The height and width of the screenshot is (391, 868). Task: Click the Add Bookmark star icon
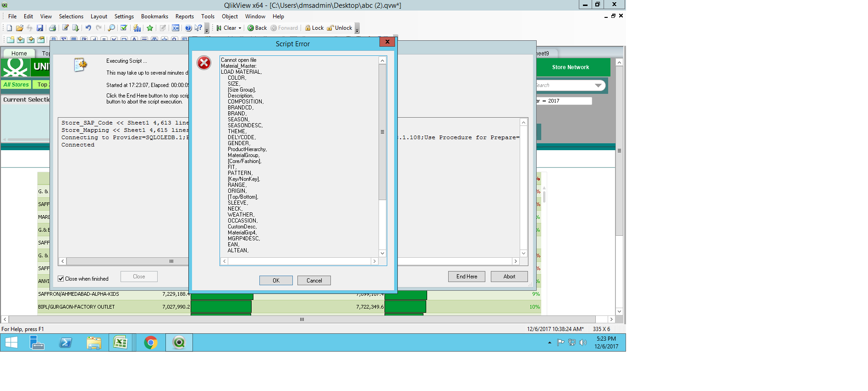pyautogui.click(x=150, y=28)
